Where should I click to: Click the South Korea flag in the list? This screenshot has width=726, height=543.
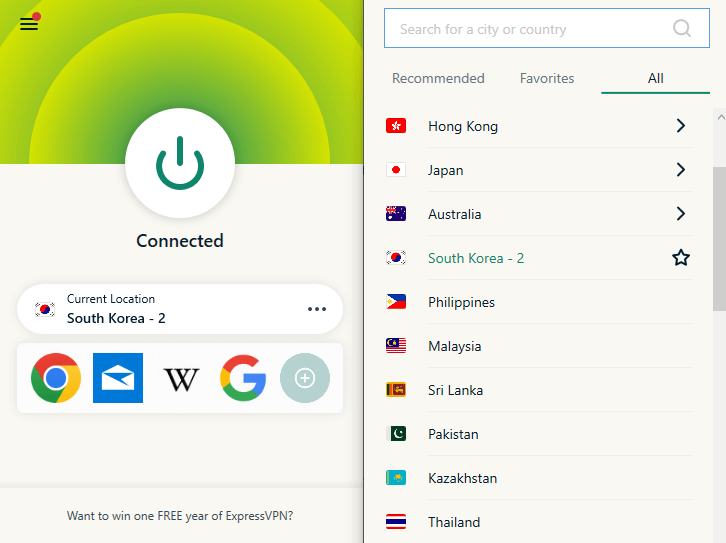[x=396, y=257]
